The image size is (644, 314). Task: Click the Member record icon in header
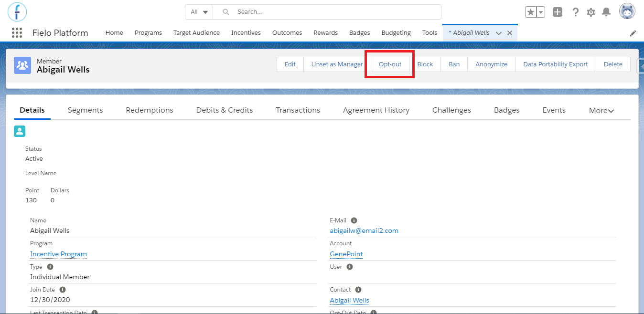22,65
